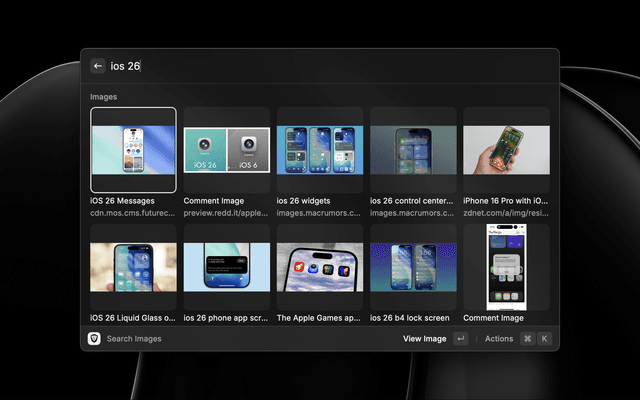Click the Command key shortcut icon
The width and height of the screenshot is (640, 400).
527,339
